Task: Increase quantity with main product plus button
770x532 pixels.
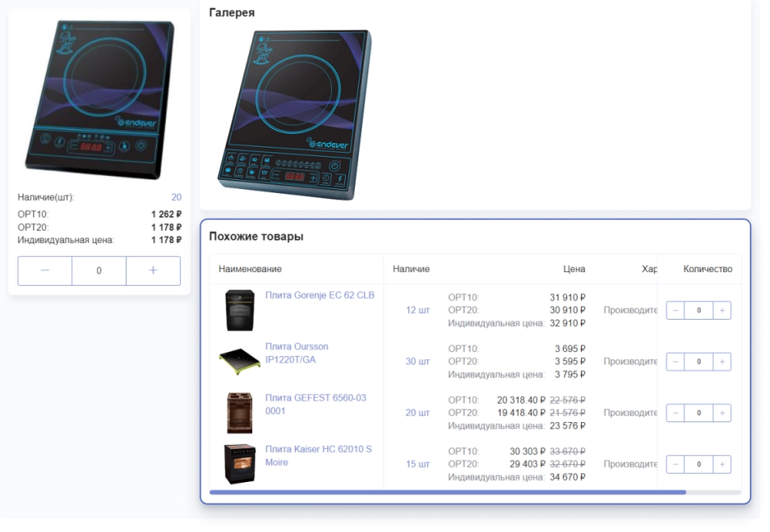Action: (x=154, y=271)
